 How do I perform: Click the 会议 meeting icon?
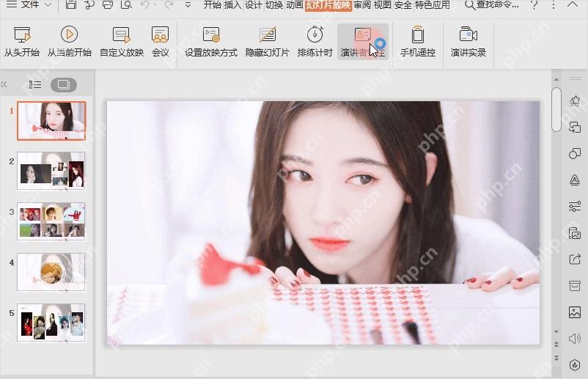pyautogui.click(x=160, y=42)
